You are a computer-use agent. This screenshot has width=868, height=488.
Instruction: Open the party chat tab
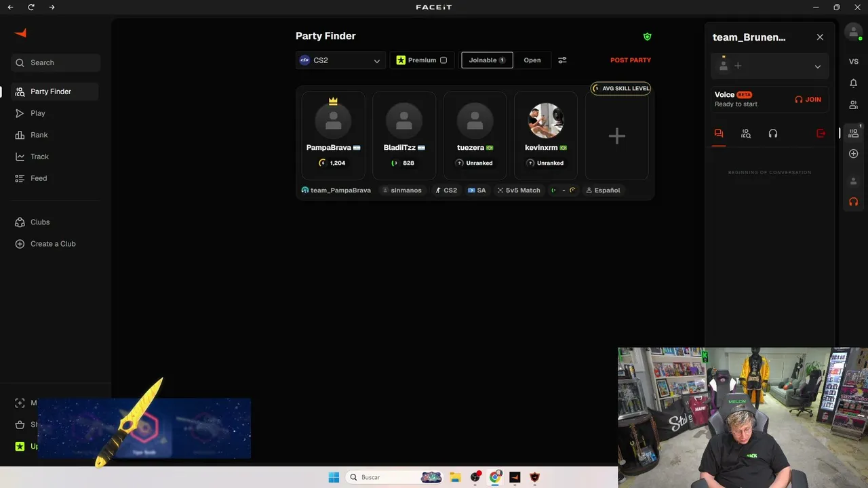[718, 134]
